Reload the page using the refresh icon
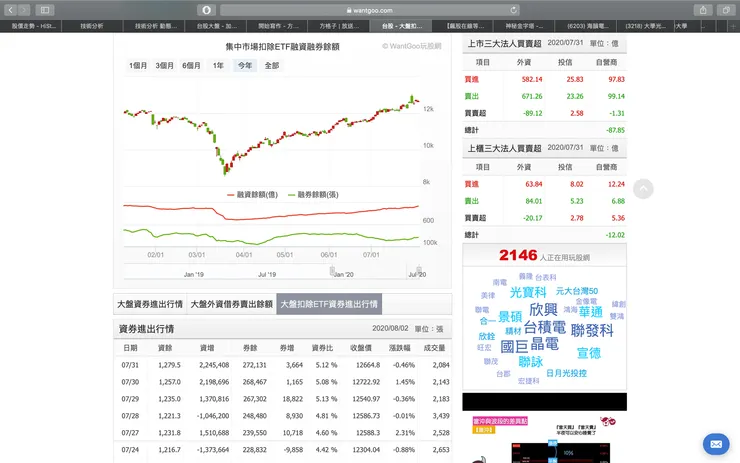 [513, 10]
